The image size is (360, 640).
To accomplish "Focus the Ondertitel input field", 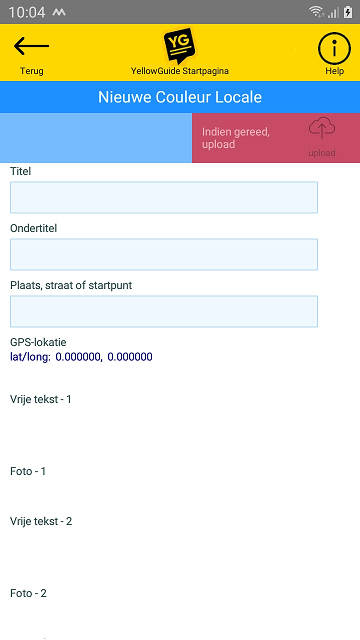I will [164, 254].
